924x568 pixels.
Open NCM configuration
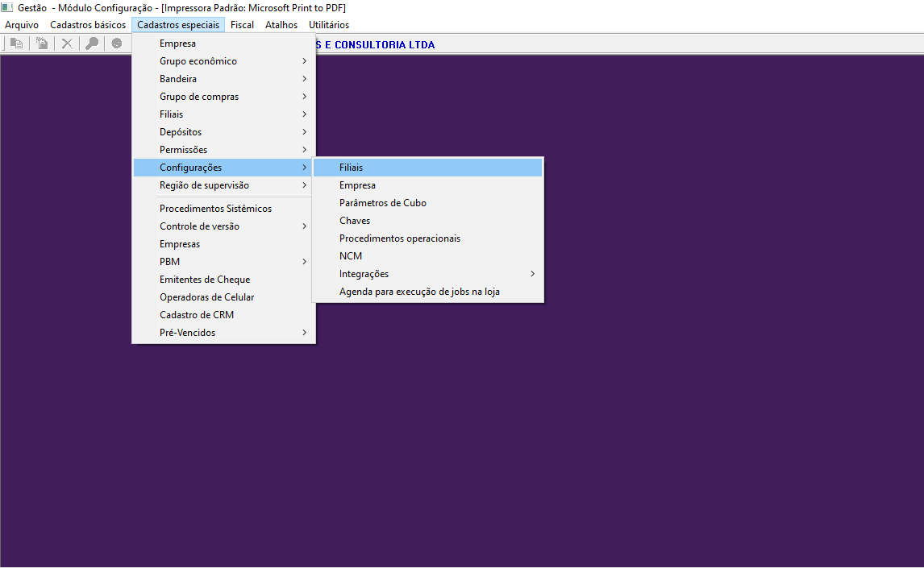coord(428,255)
